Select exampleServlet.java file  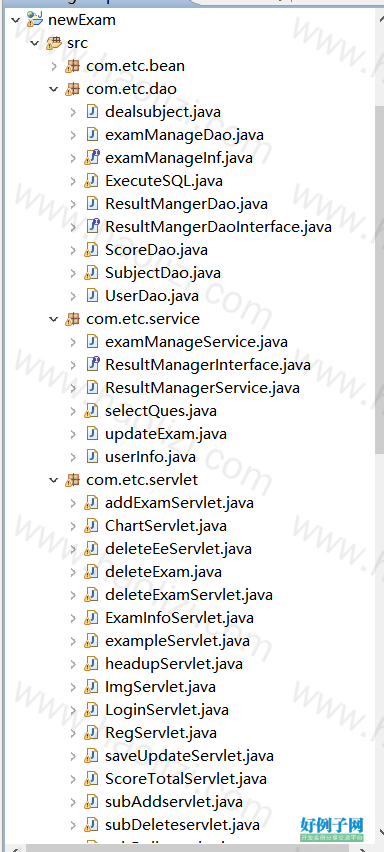(177, 641)
